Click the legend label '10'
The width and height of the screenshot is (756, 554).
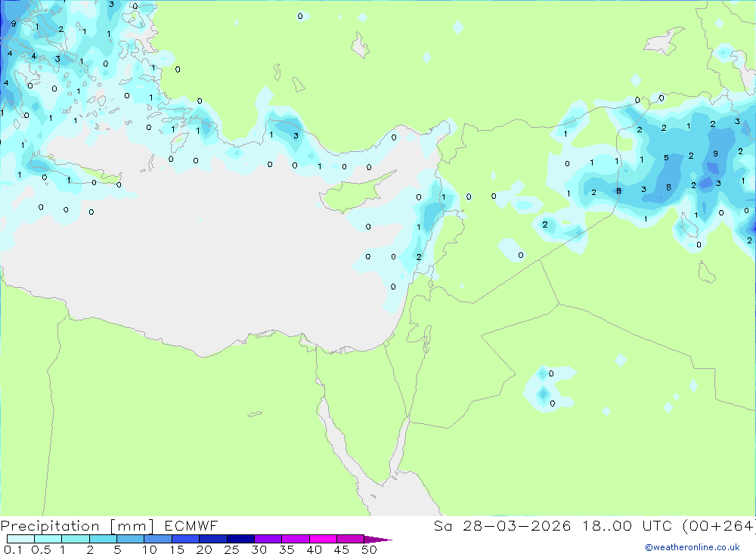click(x=150, y=549)
